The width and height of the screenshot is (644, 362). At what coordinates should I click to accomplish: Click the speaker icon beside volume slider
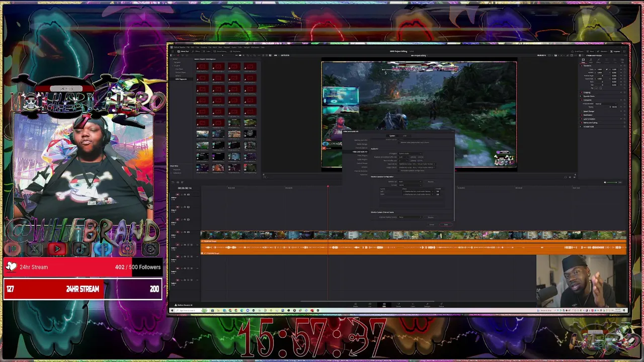click(605, 182)
